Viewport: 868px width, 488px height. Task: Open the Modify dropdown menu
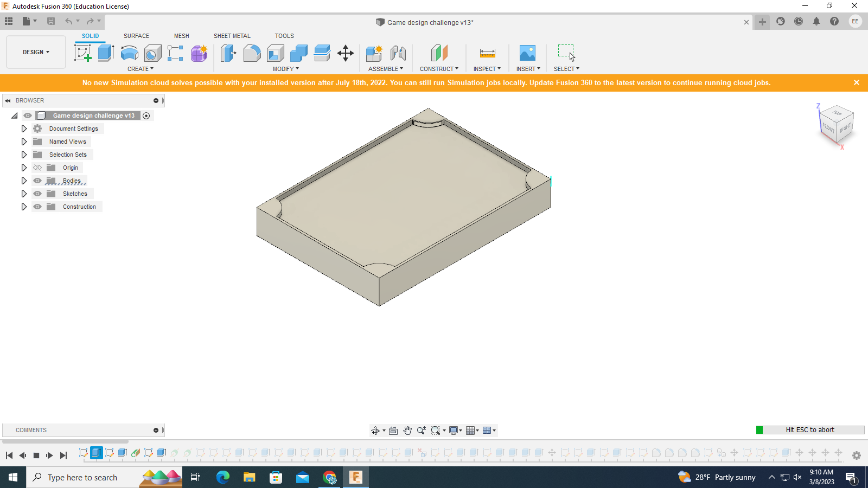pos(285,69)
